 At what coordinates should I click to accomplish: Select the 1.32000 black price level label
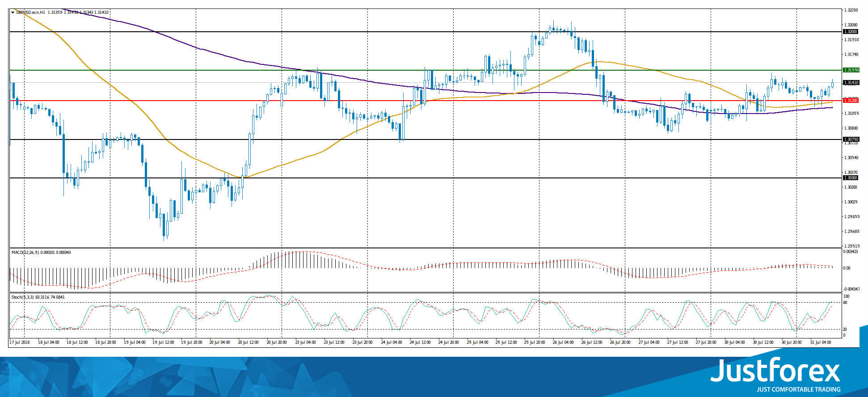(850, 32)
